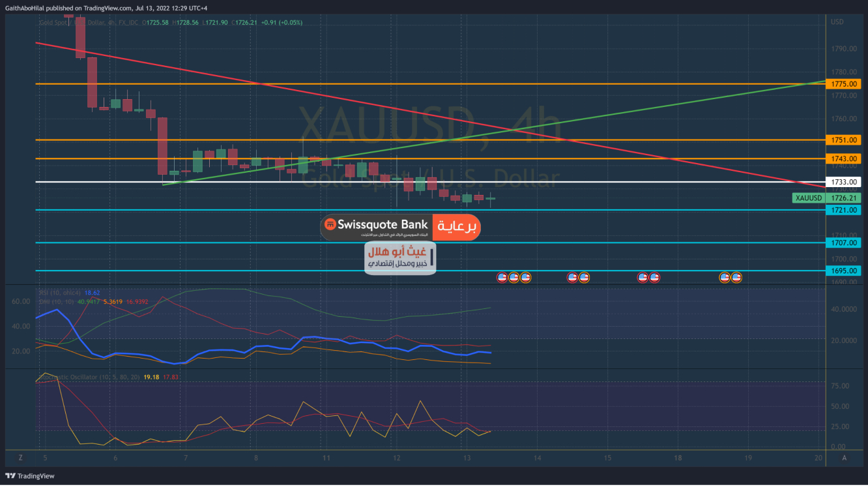Click the first orange-ringed flag event between dates 18 and 19
Image resolution: width=868 pixels, height=489 pixels.
click(724, 277)
